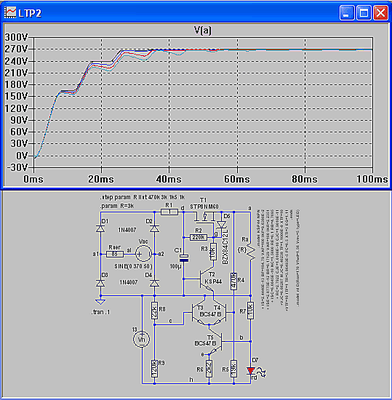The image size is (392, 400).
Task: Click the red LED D7
Action: click(x=251, y=371)
